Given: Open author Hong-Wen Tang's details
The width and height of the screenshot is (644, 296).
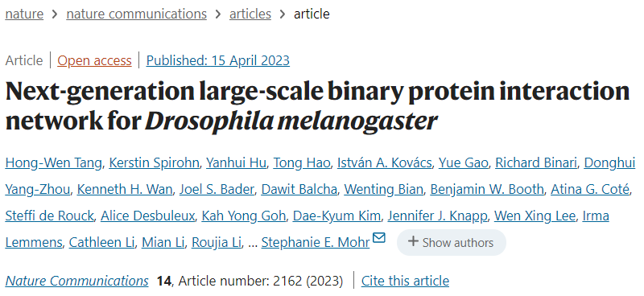Looking at the screenshot, I should pyautogui.click(x=53, y=162).
